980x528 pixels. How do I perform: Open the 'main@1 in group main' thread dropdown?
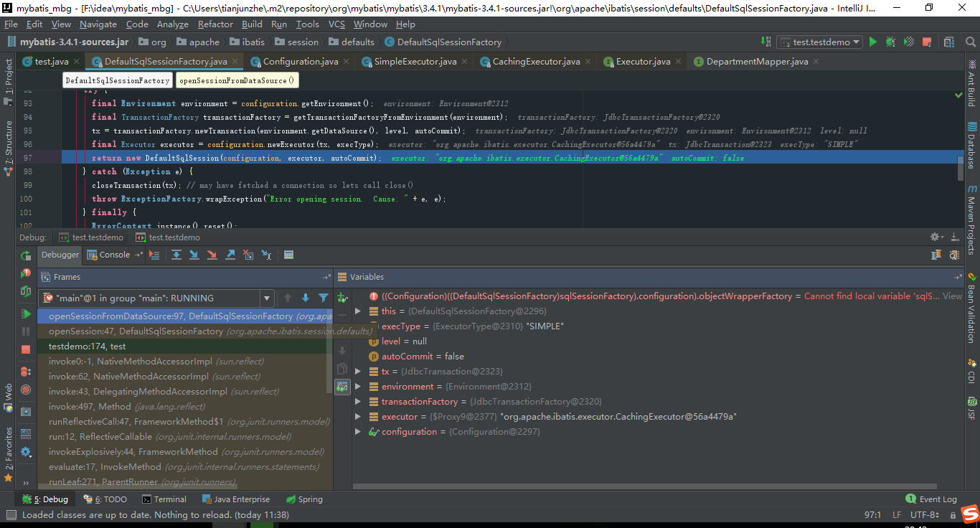(267, 298)
